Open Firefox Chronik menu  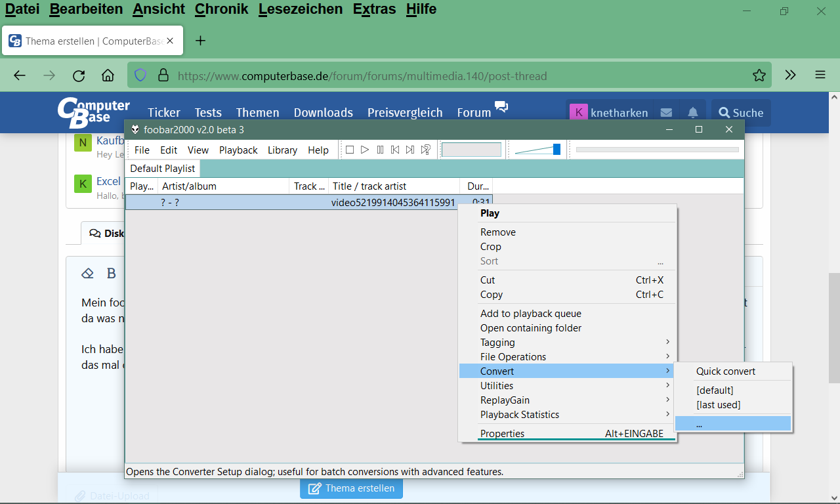(x=221, y=9)
